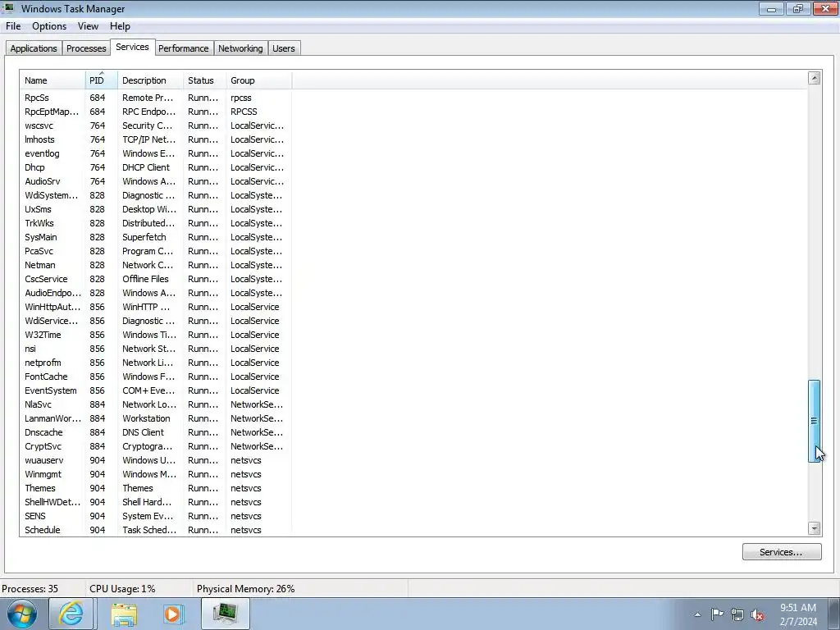840x630 pixels.
Task: Select the TrkWks service row
Action: pyautogui.click(x=156, y=223)
